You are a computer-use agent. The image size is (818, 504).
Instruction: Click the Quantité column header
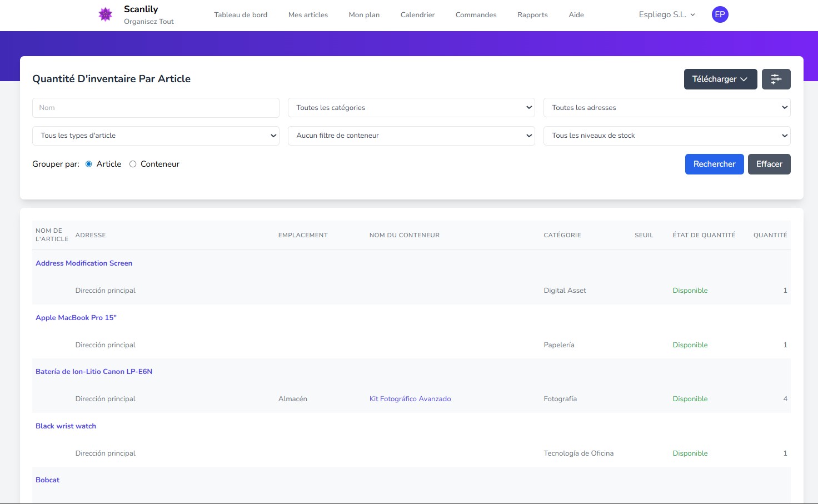pyautogui.click(x=770, y=235)
